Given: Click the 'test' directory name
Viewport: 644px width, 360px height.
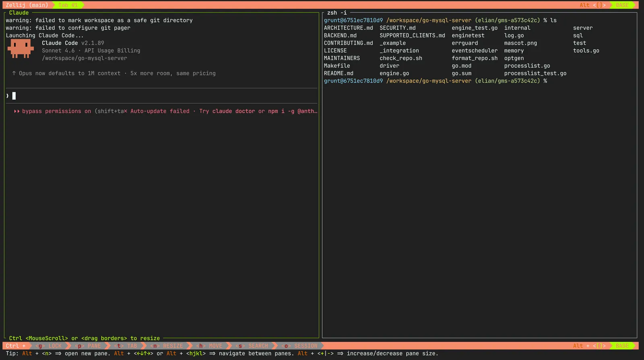Looking at the screenshot, I should pyautogui.click(x=580, y=43).
